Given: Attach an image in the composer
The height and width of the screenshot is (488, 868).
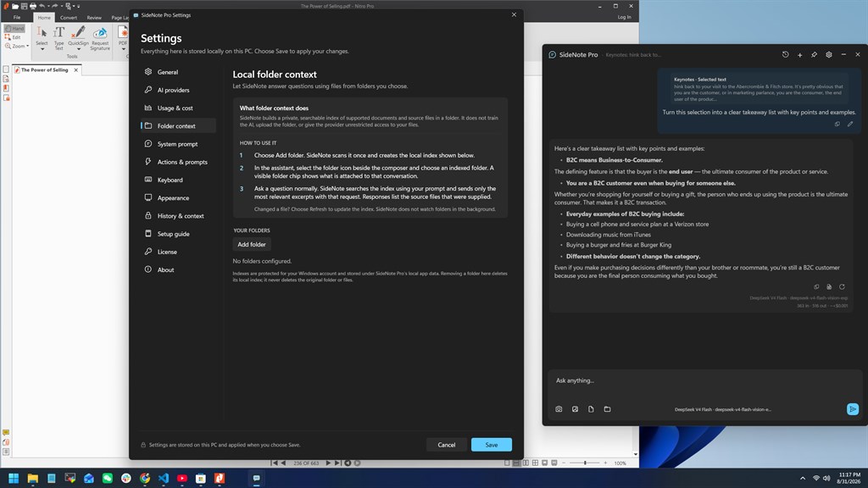Looking at the screenshot, I should [x=575, y=409].
